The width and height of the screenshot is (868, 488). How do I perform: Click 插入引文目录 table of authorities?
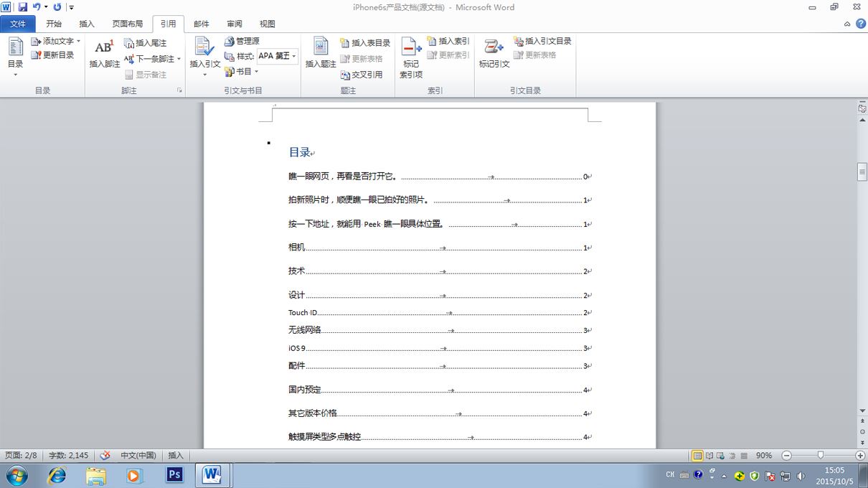[543, 41]
